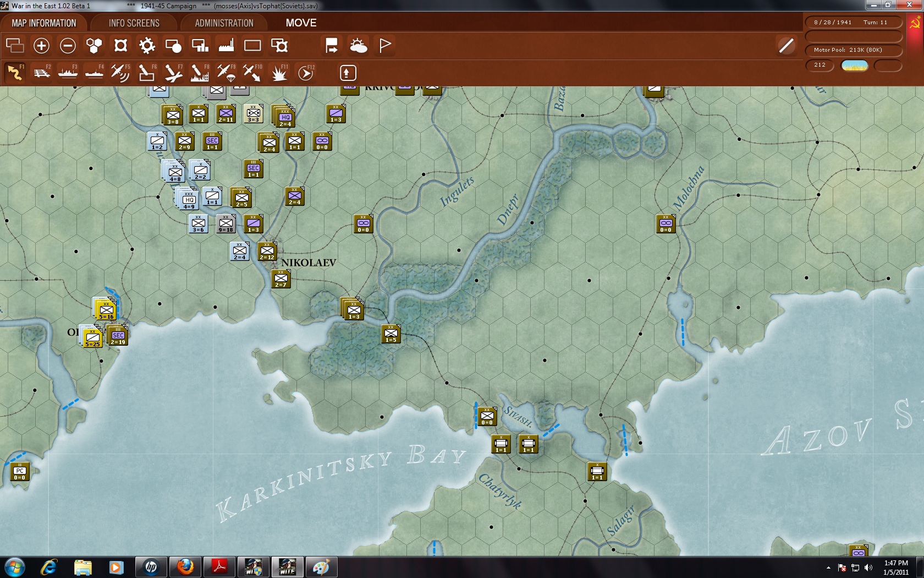Open the game preferences gear icon
This screenshot has height=578, width=924.
coord(147,46)
